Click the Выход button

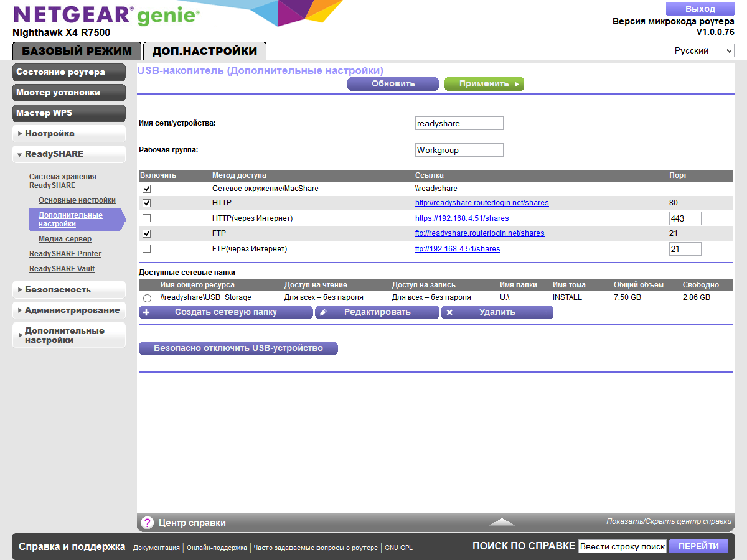[x=699, y=8]
